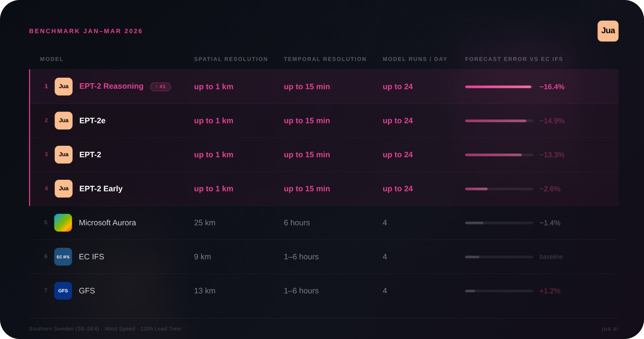
Task: Click the GFS dark blue badge icon
Action: tap(63, 291)
